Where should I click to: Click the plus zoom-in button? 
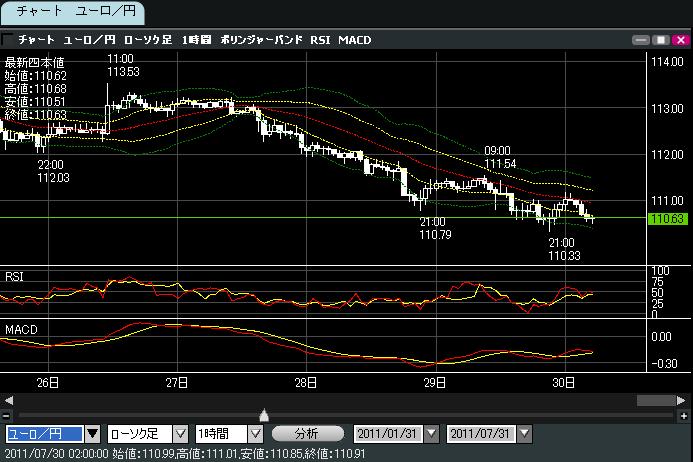pyautogui.click(x=684, y=415)
